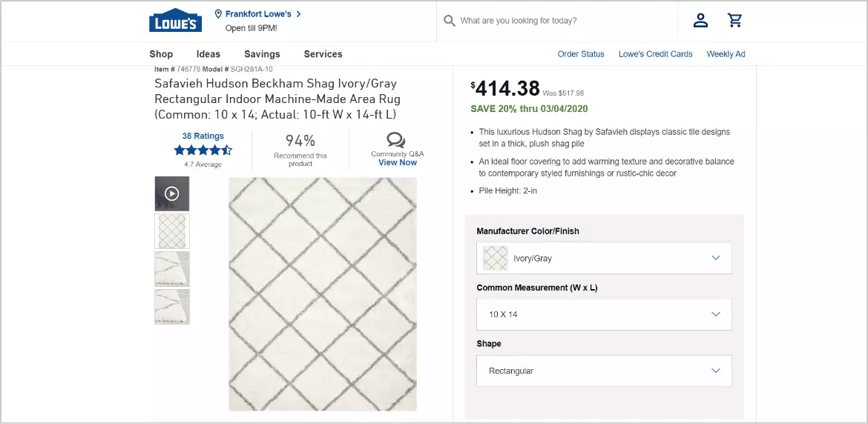Click the search magnifier icon

[450, 21]
